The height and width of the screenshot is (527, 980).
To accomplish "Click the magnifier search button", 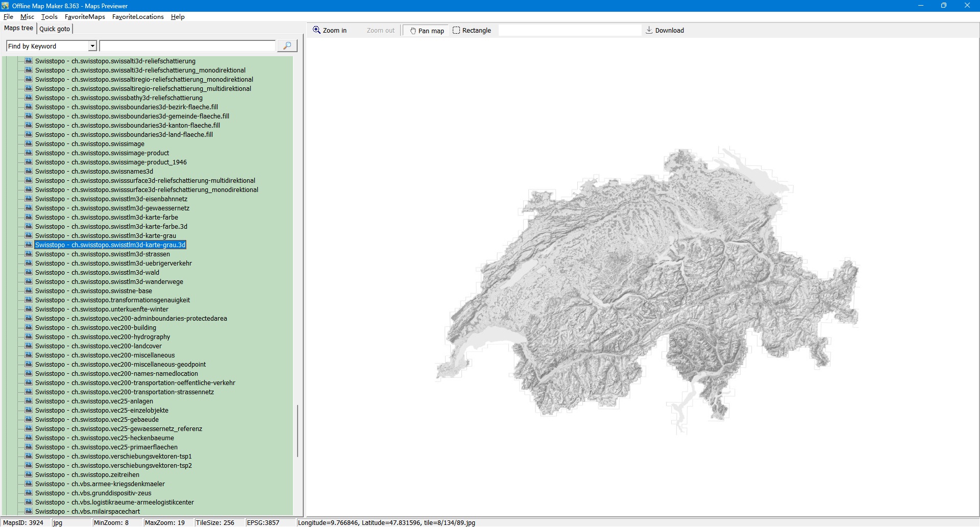I will [x=287, y=46].
